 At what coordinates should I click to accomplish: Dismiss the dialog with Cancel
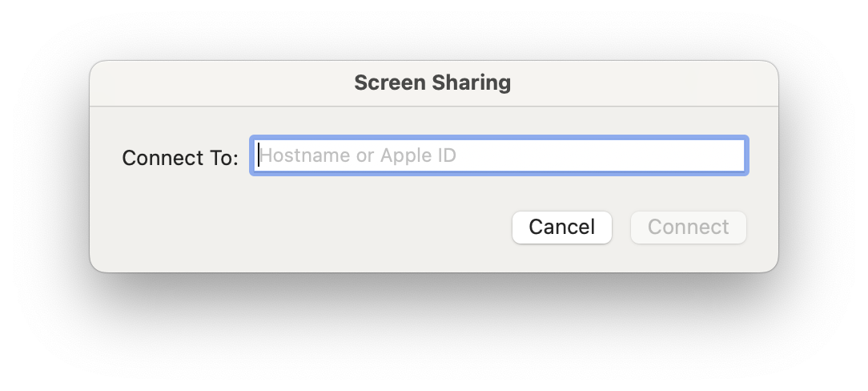(x=561, y=228)
